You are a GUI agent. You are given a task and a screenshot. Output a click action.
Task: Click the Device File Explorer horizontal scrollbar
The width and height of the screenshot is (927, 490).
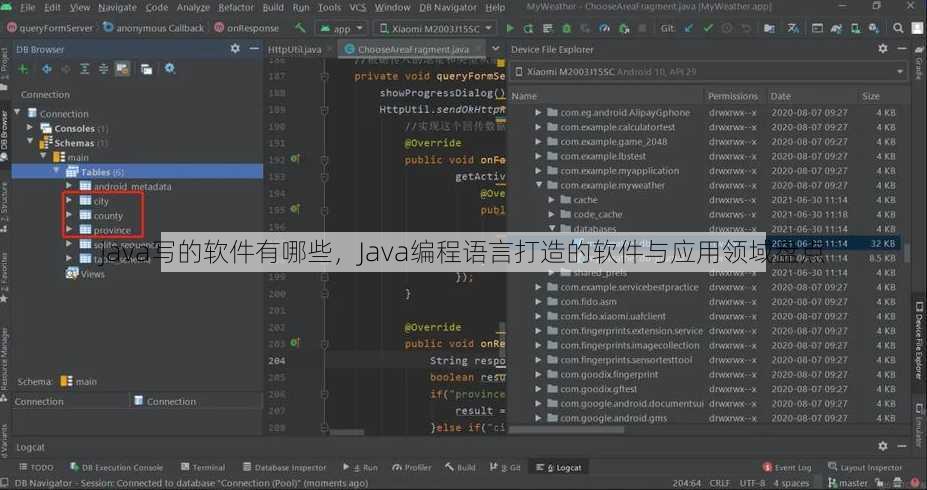pyautogui.click(x=566, y=430)
